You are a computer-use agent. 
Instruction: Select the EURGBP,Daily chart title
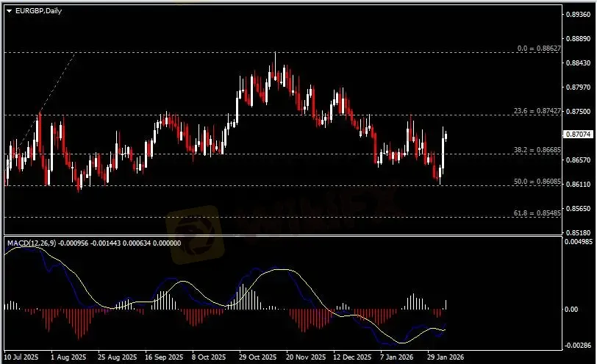(x=38, y=11)
